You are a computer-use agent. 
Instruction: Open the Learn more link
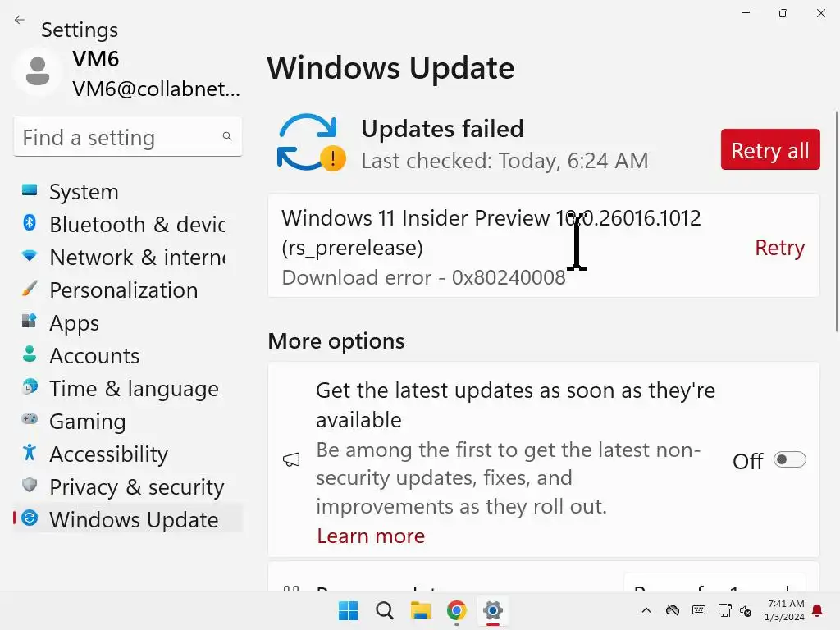(x=371, y=536)
